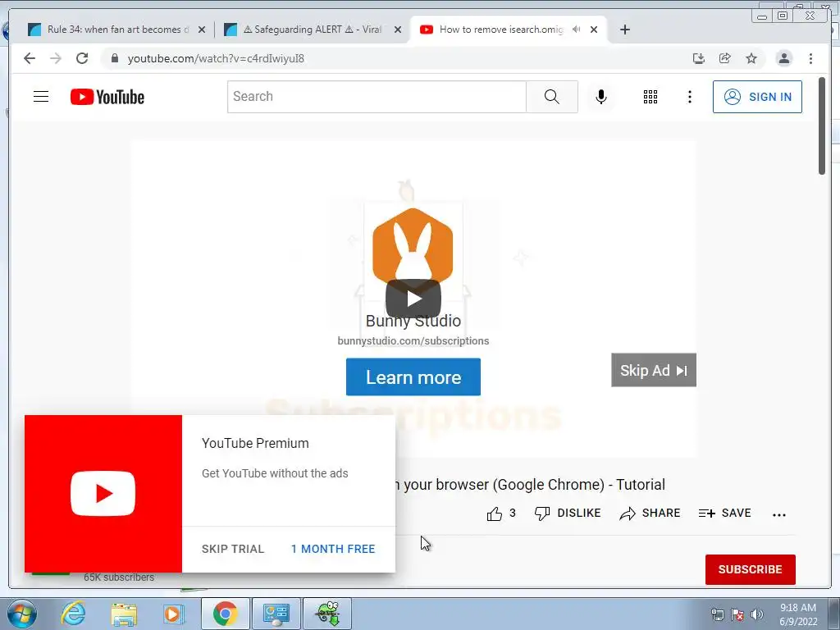Reload the YouTube page
The image size is (840, 630).
click(82, 58)
